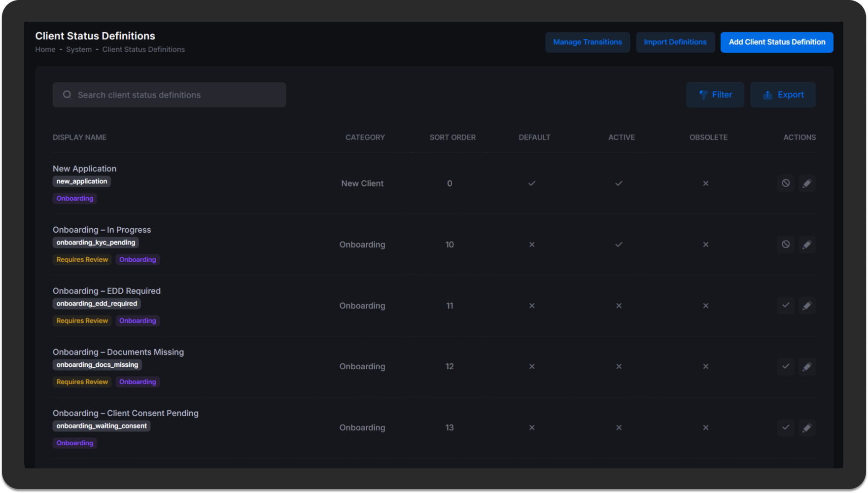Toggle the Obsolete mark for Onboarding – EDD Required
868x493 pixels.
pyautogui.click(x=706, y=305)
